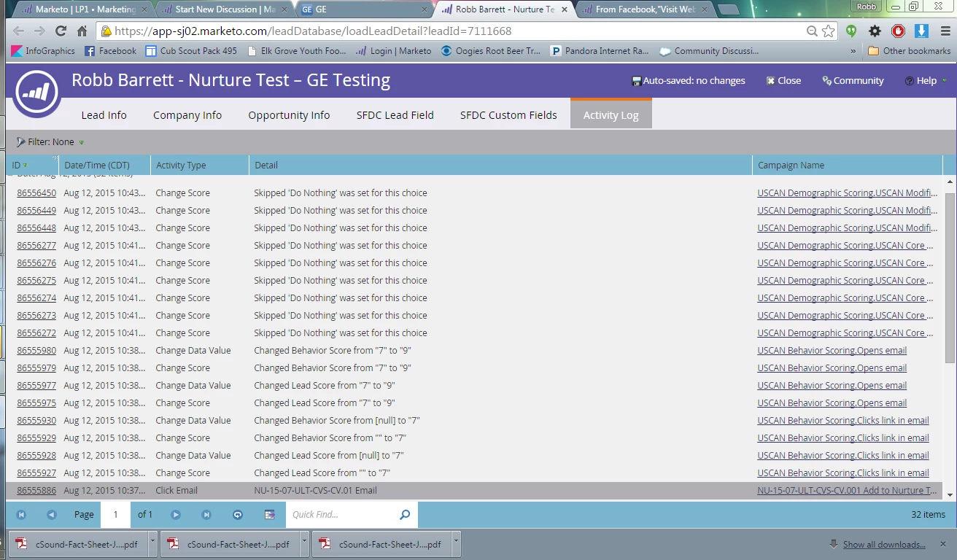Go to previous page arrow
957x560 pixels.
(51, 515)
